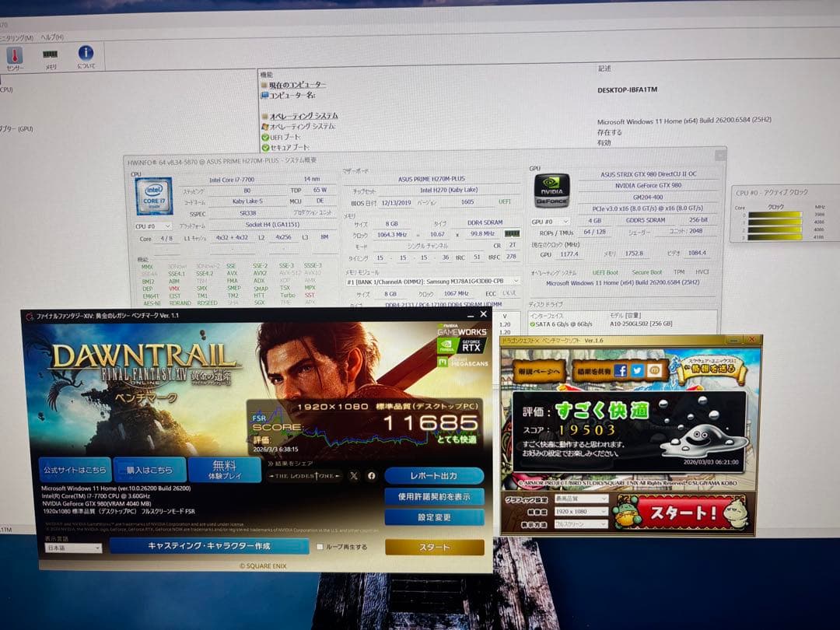This screenshot has width=840, height=630.
Task: Click the Intel Core i7-7700 CPU name field
Action: (x=232, y=180)
